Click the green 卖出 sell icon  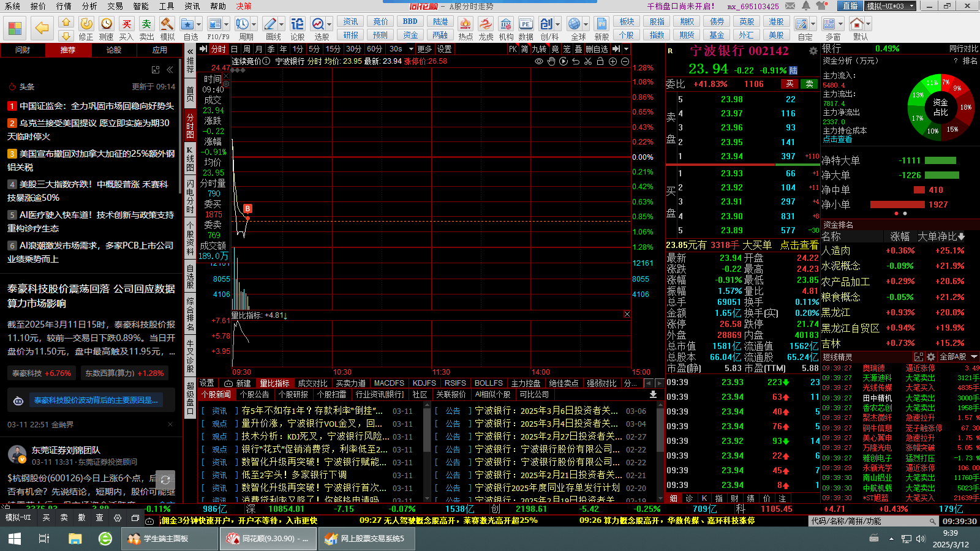coord(146,28)
